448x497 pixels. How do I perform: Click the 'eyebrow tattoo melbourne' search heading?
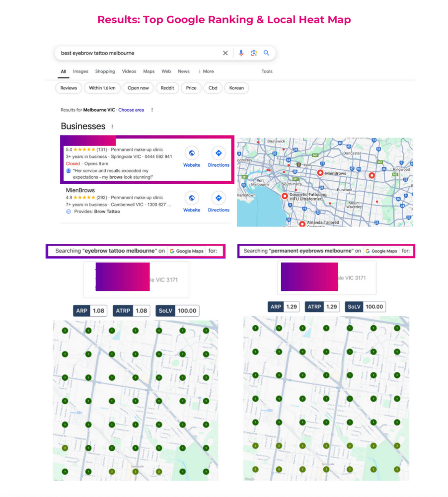[136, 251]
